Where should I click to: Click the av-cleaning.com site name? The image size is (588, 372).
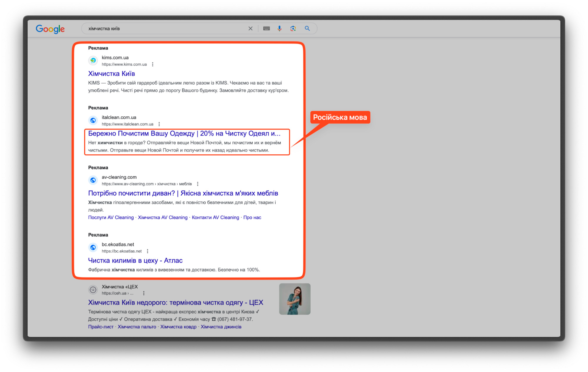point(119,177)
